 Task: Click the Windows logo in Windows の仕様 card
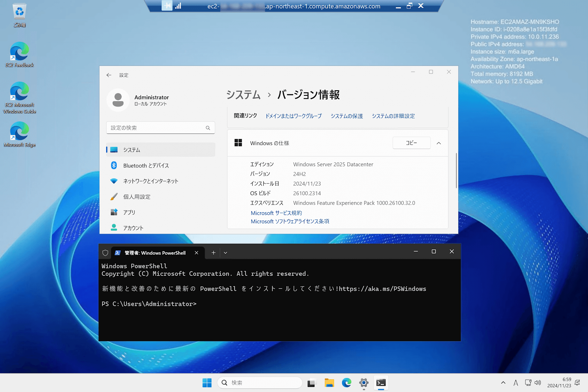pos(238,143)
